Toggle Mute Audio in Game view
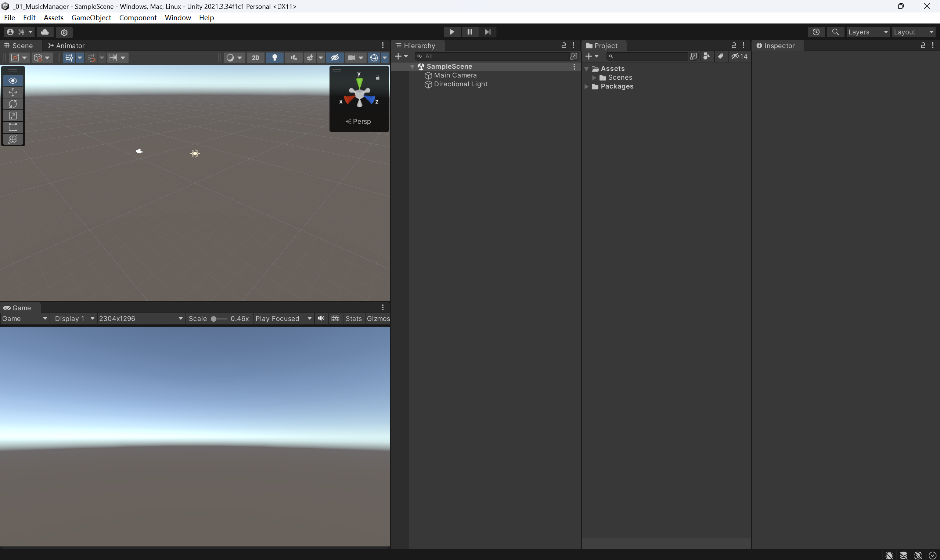Viewport: 940px width, 560px height. (x=321, y=318)
